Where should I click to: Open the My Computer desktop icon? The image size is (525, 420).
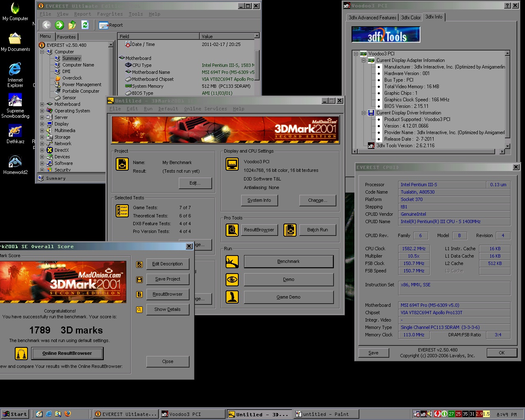coord(15,11)
